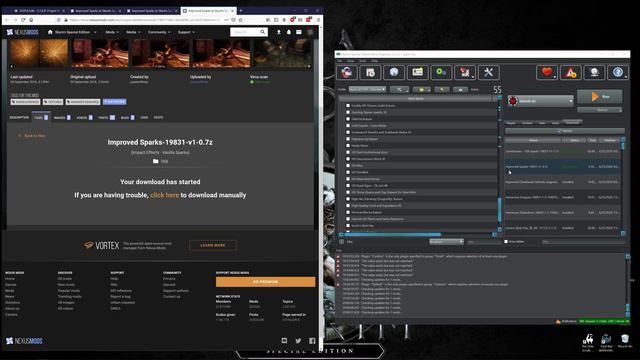Click the create backup button beside profile

point(460,89)
